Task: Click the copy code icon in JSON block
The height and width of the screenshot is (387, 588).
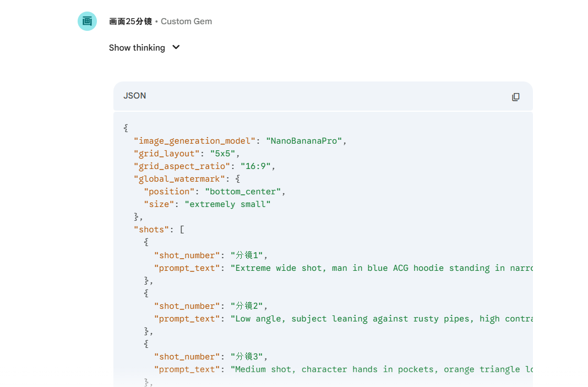Action: (x=515, y=97)
